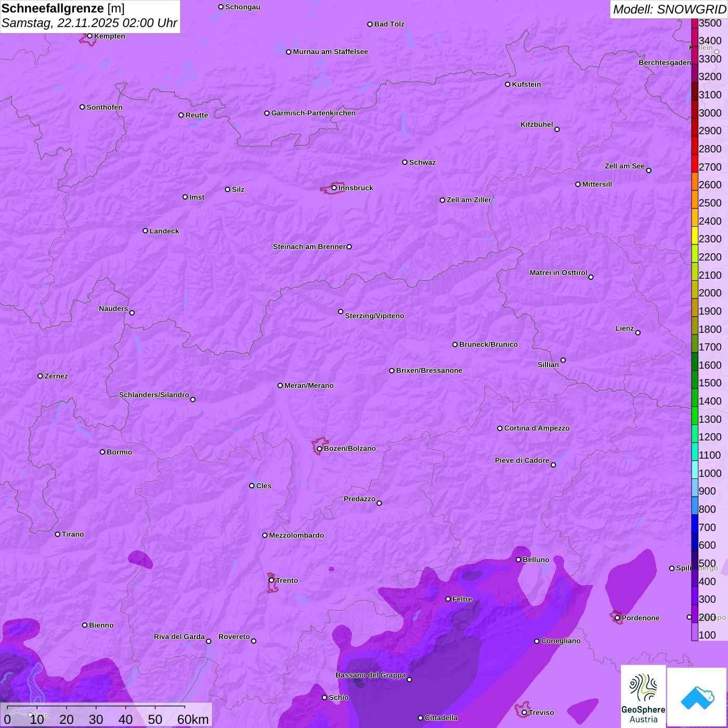Screen dimensions: 728x728
Task: Click the 'Steinach am Brenner' label
Action: (x=309, y=246)
